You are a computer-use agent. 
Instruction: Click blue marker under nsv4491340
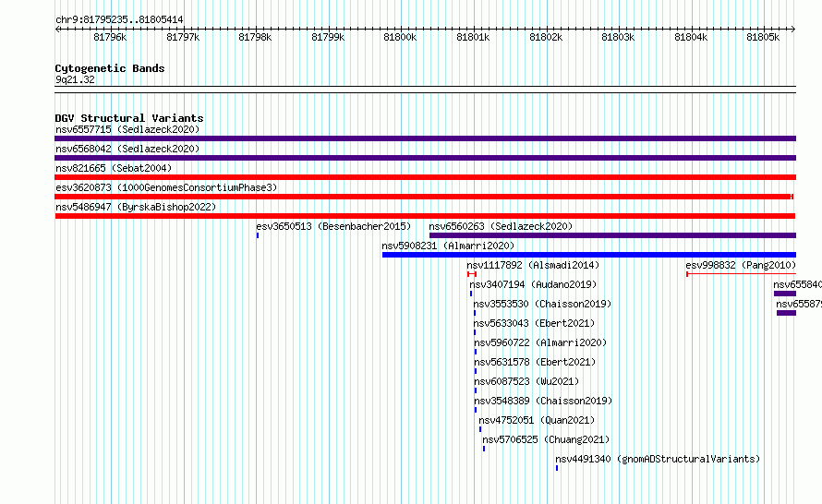point(557,468)
